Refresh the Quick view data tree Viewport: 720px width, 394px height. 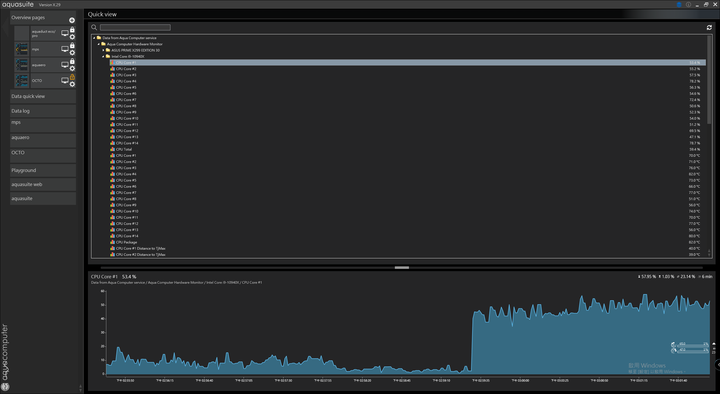709,28
